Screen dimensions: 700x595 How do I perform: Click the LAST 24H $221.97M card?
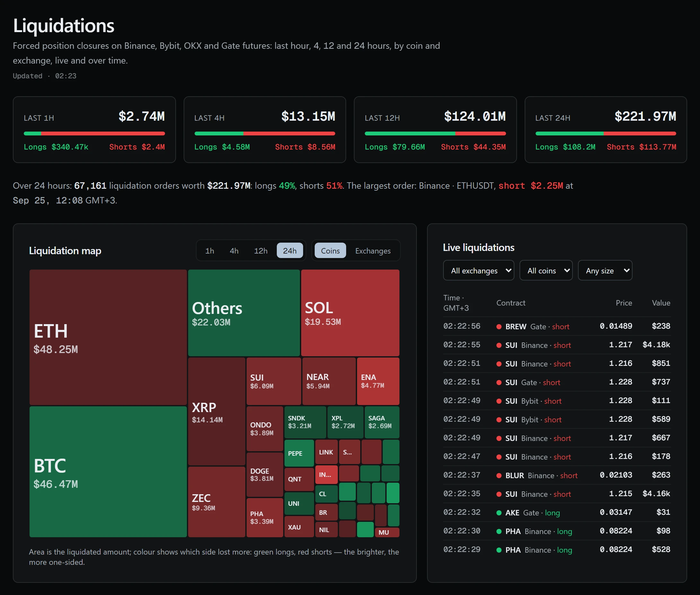point(606,130)
